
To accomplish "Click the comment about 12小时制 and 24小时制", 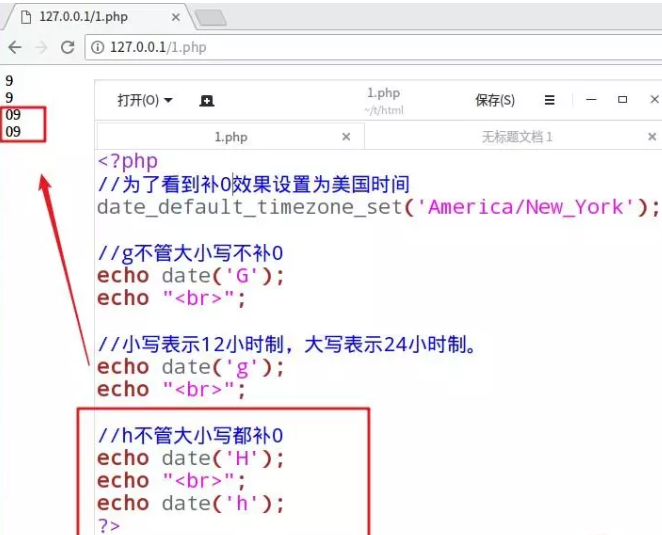I will coord(287,345).
